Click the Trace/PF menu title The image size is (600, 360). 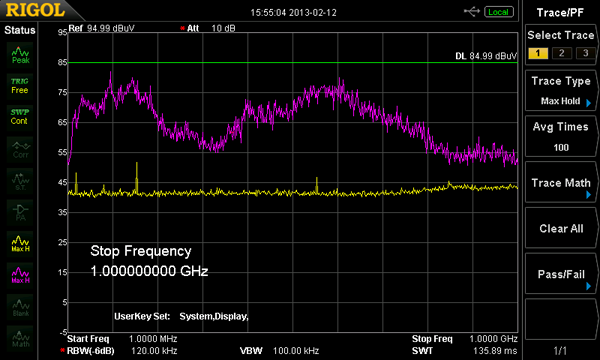[560, 13]
